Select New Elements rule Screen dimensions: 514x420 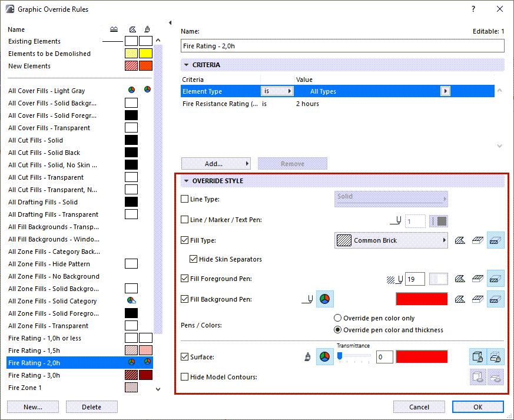(80, 66)
